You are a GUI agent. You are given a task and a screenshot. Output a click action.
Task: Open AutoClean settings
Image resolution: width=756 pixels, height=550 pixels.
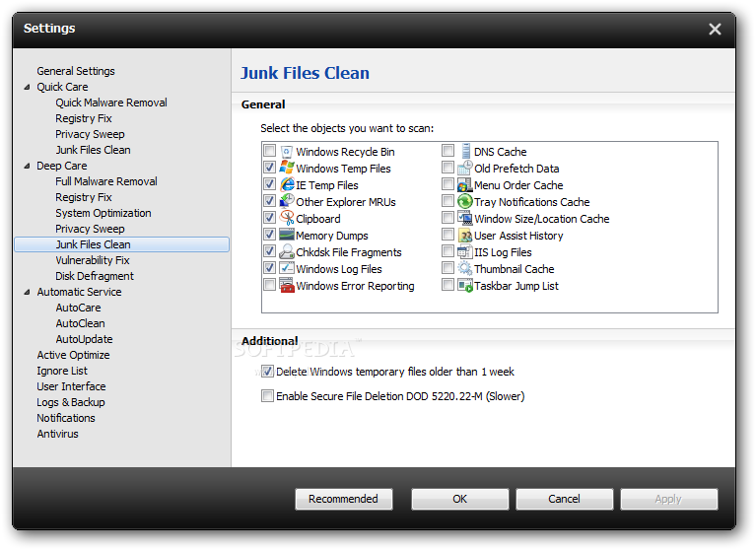(x=80, y=323)
